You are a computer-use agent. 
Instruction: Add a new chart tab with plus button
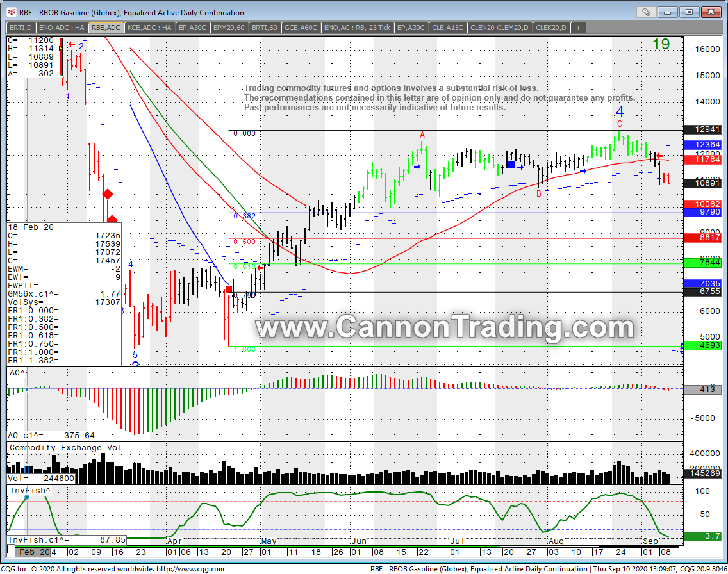point(578,28)
